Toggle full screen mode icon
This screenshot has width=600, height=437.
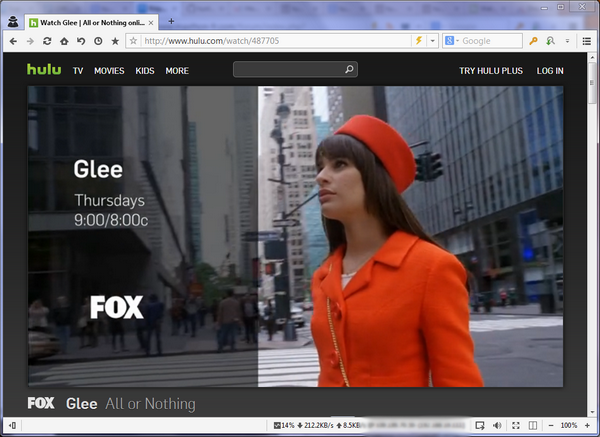tap(515, 425)
